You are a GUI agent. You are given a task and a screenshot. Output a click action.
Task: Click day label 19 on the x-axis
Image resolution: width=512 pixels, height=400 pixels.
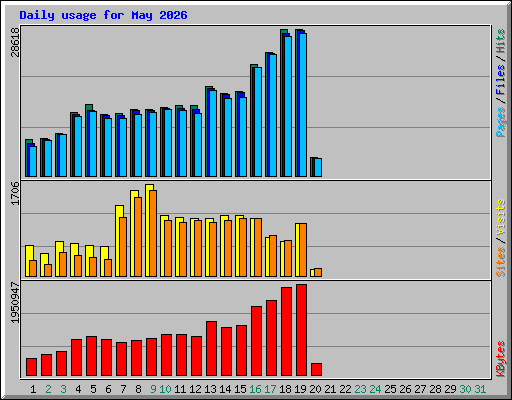(x=300, y=389)
